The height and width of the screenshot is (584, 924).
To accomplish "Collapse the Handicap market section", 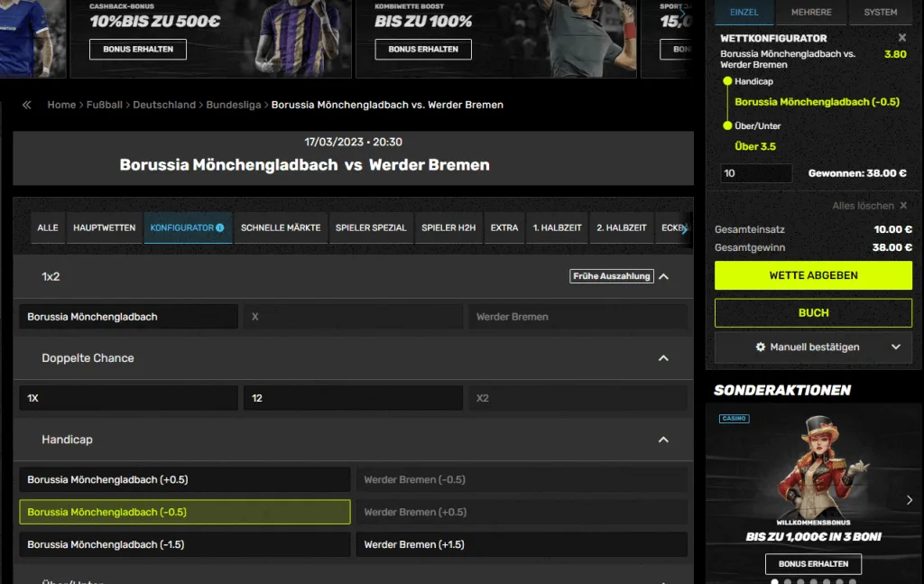I will [x=663, y=440].
